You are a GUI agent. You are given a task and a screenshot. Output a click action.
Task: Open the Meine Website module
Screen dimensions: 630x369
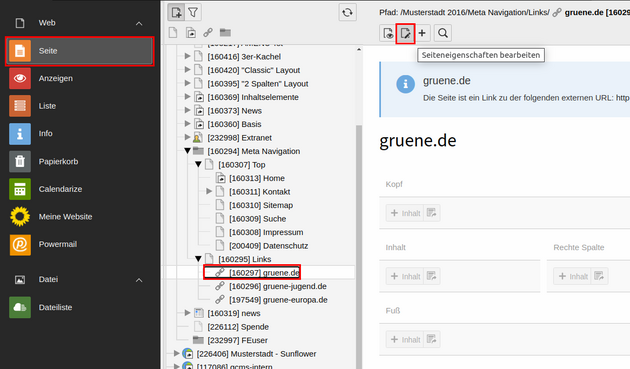(80, 217)
